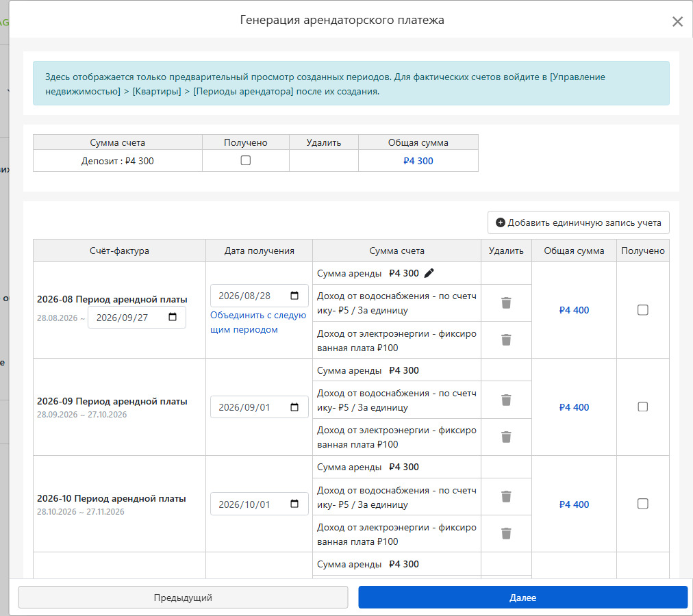Delete water supply income in 2026-09 period
693x616 pixels.
[x=506, y=400]
